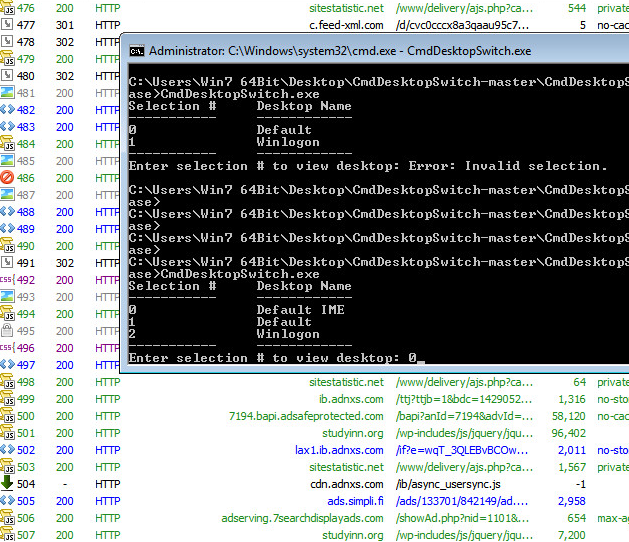Viewport: 629px width, 542px height.
Task: Select the c.feed-xml.com host entry
Action: point(346,25)
